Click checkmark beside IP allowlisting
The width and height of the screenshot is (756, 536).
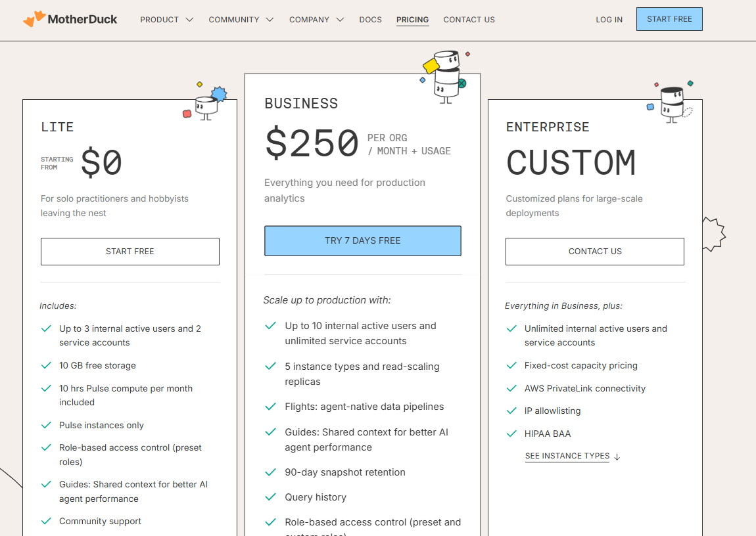click(x=511, y=411)
